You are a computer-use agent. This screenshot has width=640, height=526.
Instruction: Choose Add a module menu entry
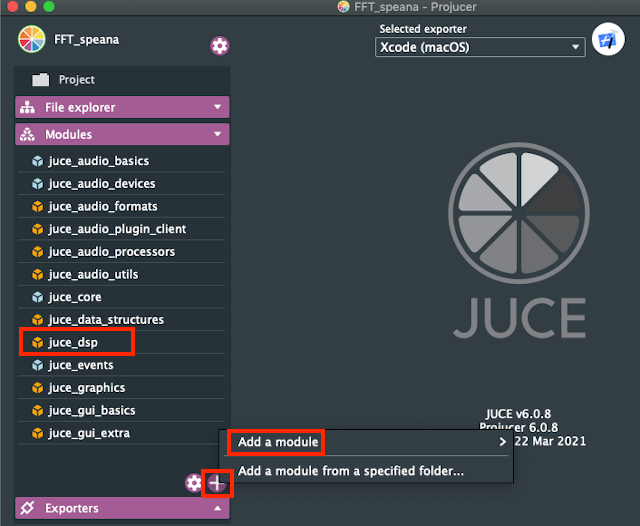tap(366, 442)
